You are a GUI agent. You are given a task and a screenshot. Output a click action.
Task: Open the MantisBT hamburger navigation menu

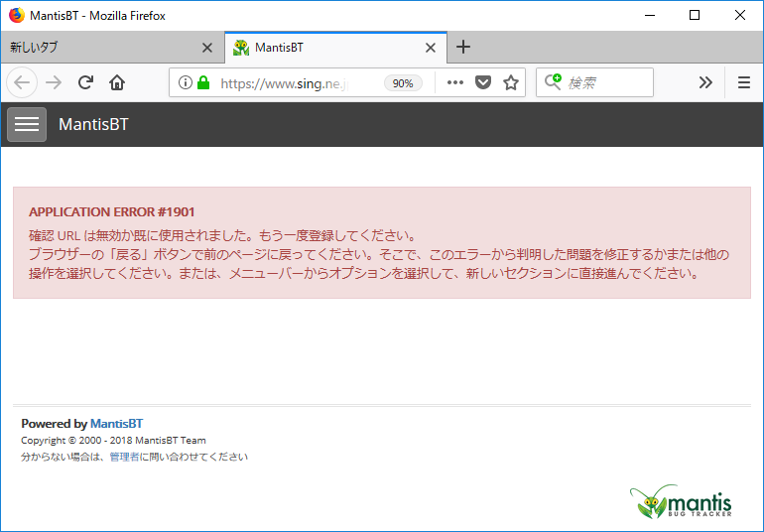(x=27, y=124)
